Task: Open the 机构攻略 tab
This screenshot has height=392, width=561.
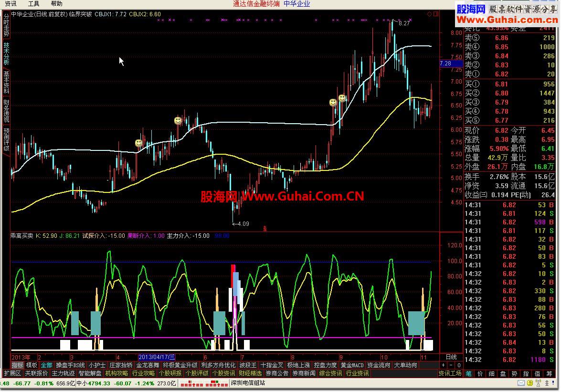Action: tap(116, 373)
